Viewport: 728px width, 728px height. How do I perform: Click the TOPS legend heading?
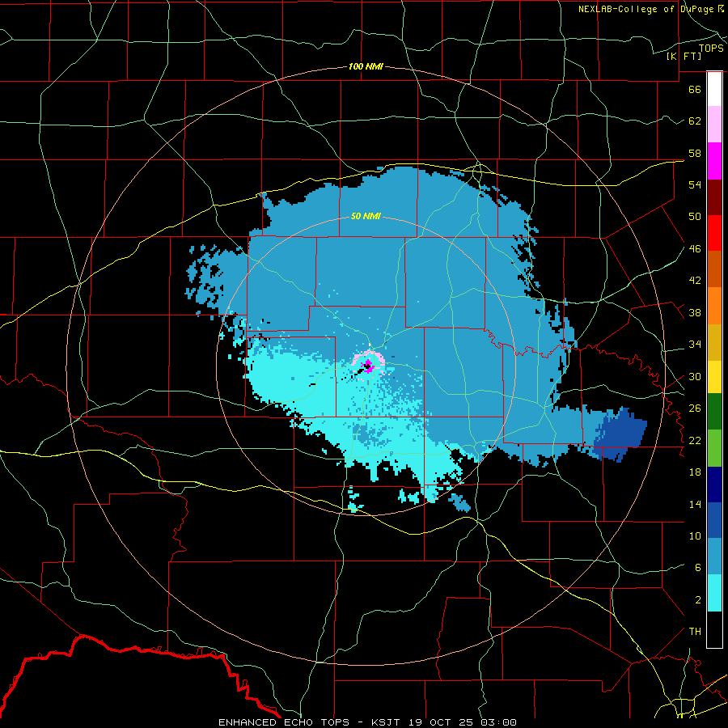coord(711,48)
